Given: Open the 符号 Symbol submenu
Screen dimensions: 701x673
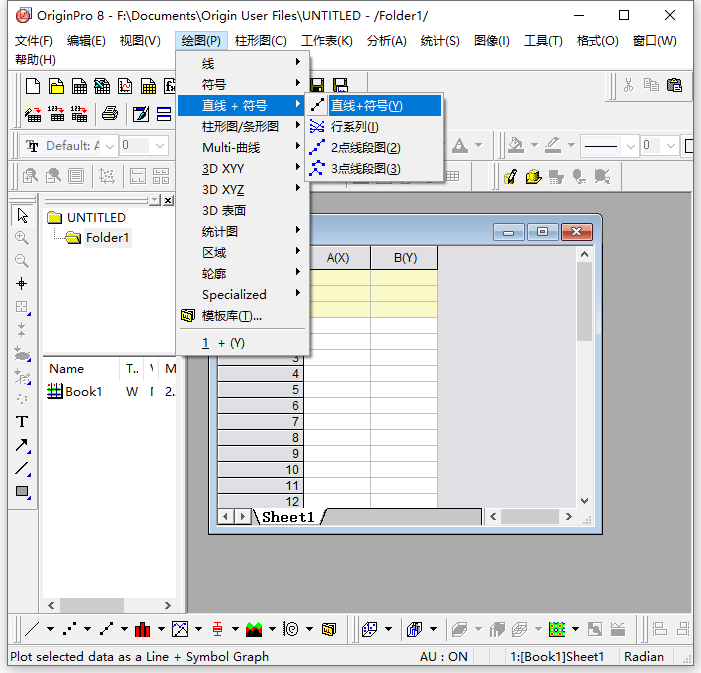Looking at the screenshot, I should tap(243, 85).
